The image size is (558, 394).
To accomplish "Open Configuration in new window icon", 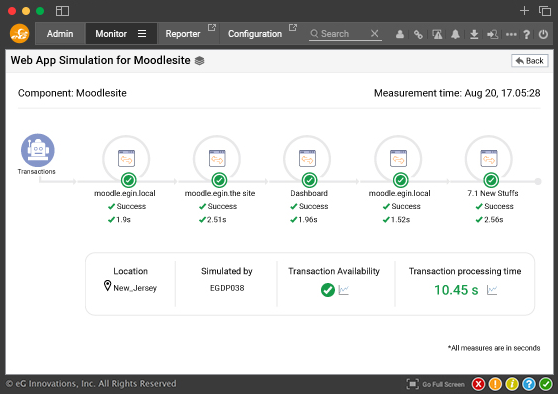I will [x=292, y=27].
